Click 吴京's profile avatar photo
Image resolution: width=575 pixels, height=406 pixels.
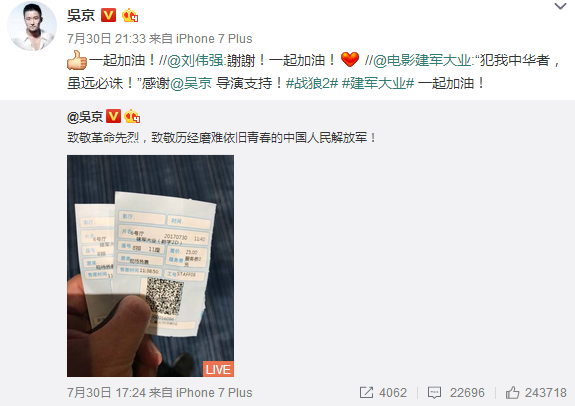coord(32,26)
